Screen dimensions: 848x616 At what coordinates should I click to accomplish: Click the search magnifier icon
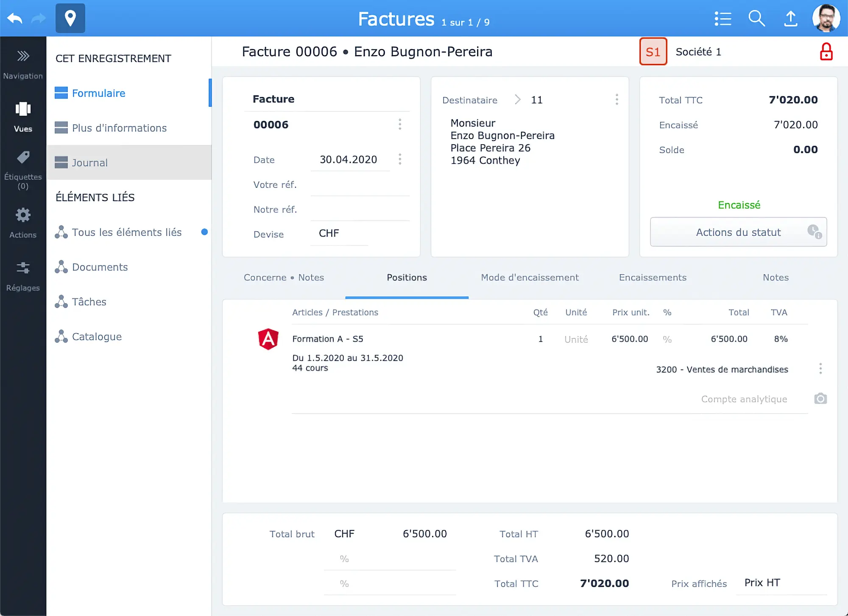tap(756, 19)
